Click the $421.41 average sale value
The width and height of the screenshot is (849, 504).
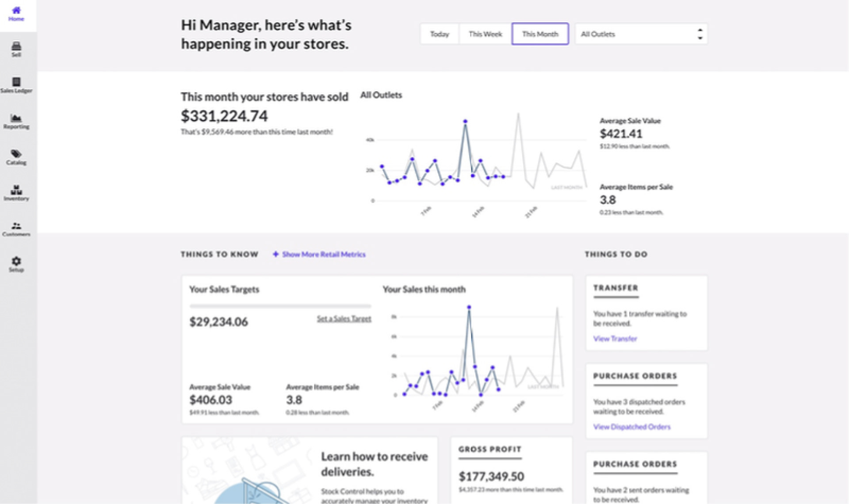[621, 134]
